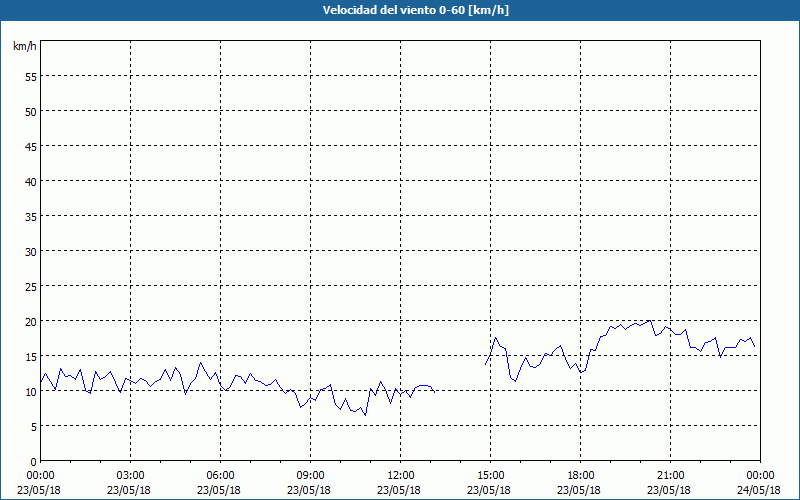Click the "23/05/18" date under 03:00
Screen dimensions: 800x500
pos(129,490)
